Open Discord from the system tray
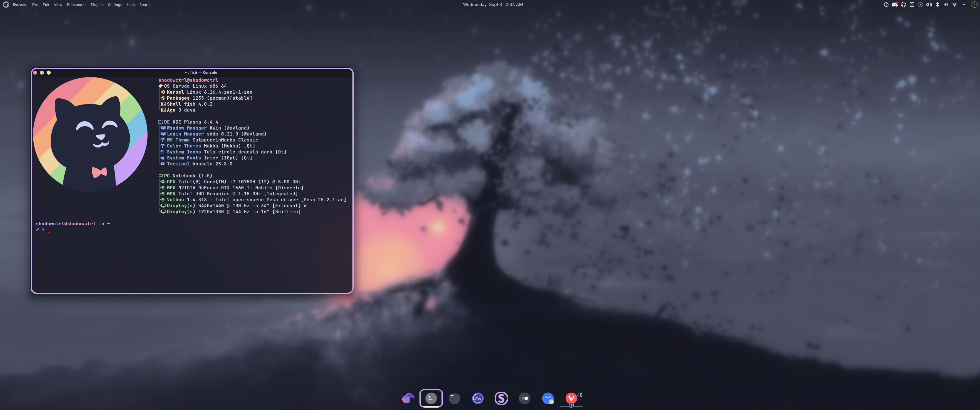Viewport: 980px width, 410px height. [895, 5]
